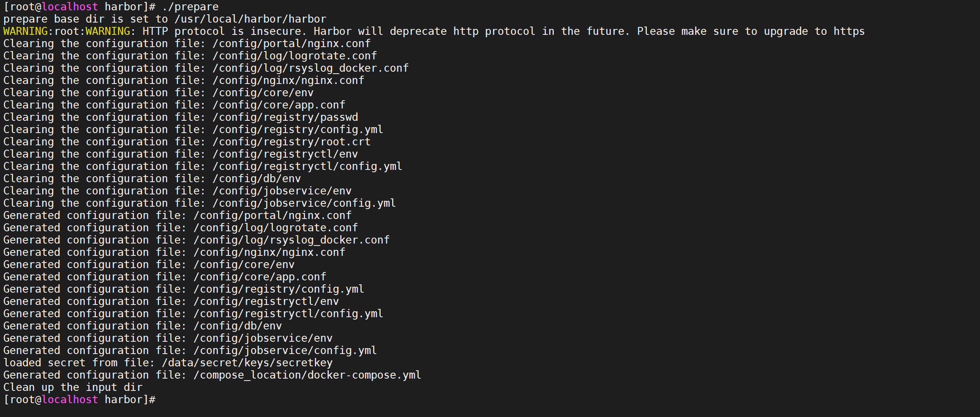
Task: Click the ./prepare command on the first line
Action: click(x=190, y=7)
